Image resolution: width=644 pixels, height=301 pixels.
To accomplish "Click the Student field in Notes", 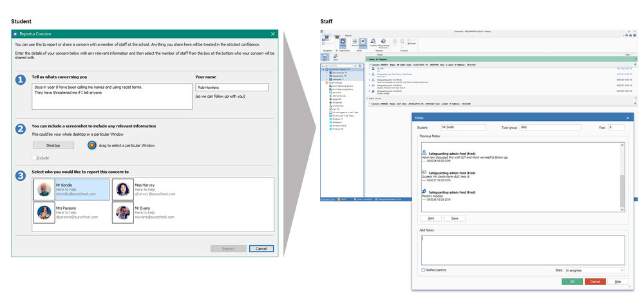I will click(463, 127).
